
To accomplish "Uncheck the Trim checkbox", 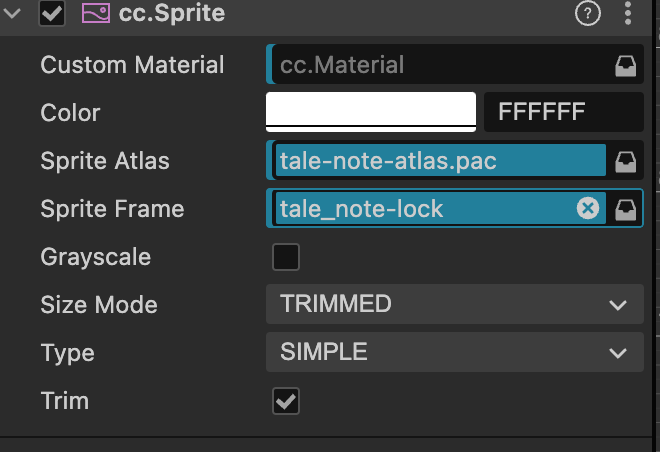I will coord(286,401).
